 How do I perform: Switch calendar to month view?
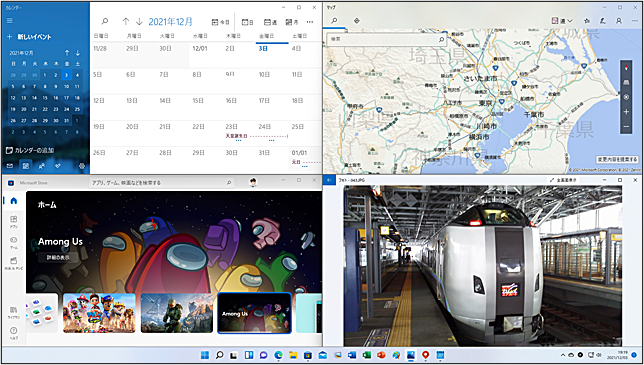pos(292,22)
